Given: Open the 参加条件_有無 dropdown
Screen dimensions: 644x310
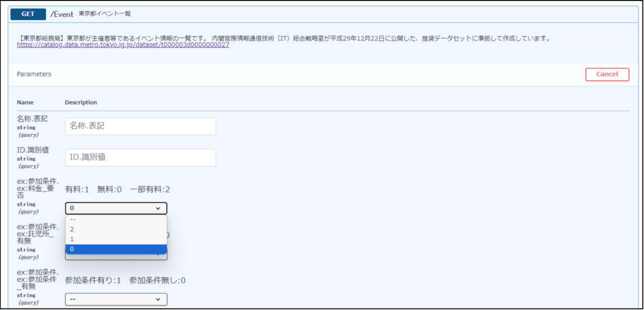Looking at the screenshot, I should coord(116,299).
